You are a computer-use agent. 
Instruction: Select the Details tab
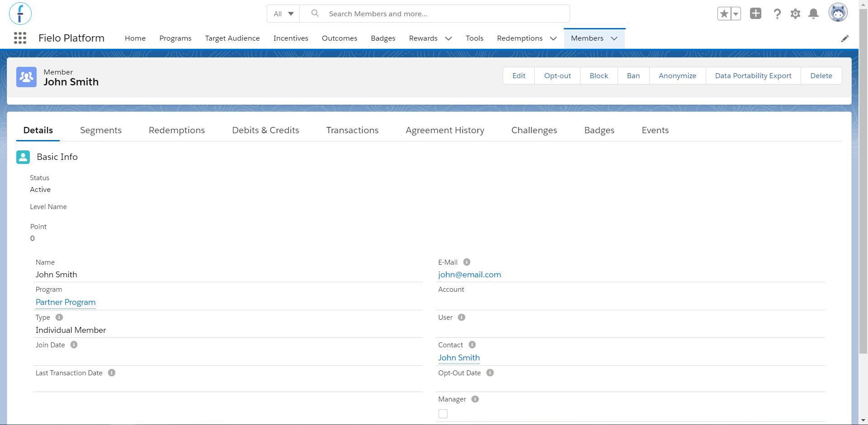click(x=38, y=130)
